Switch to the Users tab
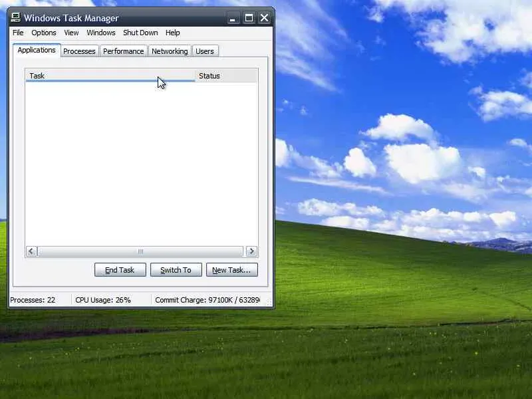This screenshot has height=399, width=532. coord(205,51)
